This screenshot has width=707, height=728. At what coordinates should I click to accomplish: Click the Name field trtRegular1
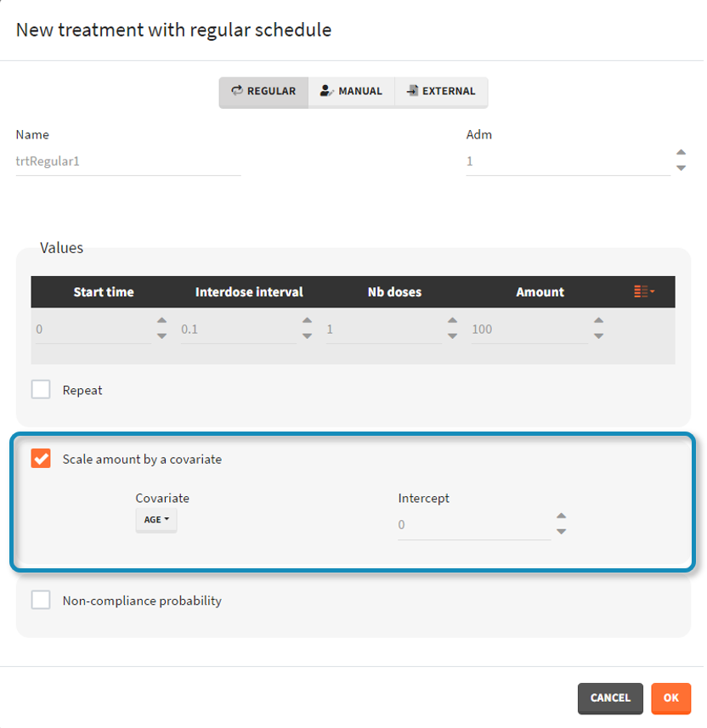coord(127,161)
